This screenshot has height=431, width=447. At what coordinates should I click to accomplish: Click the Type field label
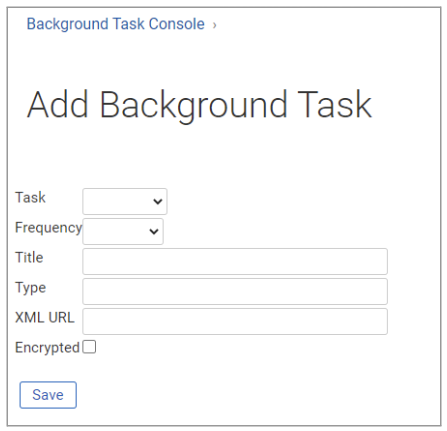[x=31, y=288]
